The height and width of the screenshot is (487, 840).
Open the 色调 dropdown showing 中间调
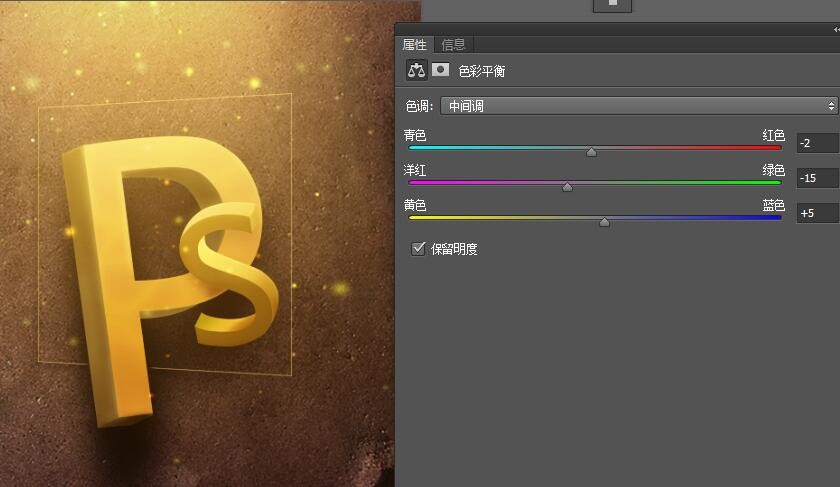click(640, 105)
